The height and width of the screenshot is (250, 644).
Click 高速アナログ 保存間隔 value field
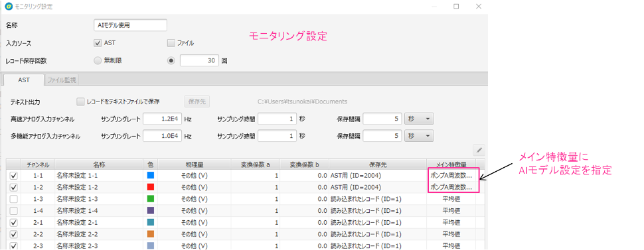382,119
